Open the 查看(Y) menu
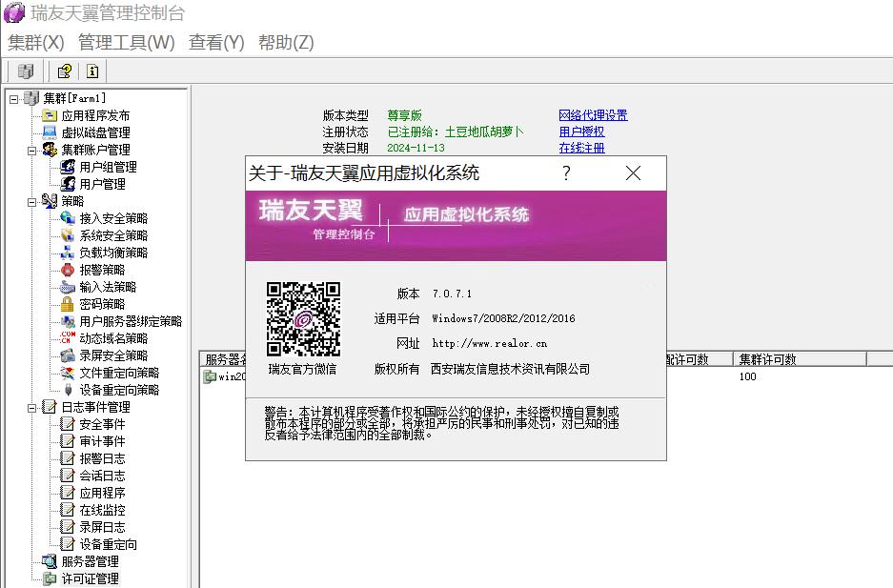 tap(216, 43)
